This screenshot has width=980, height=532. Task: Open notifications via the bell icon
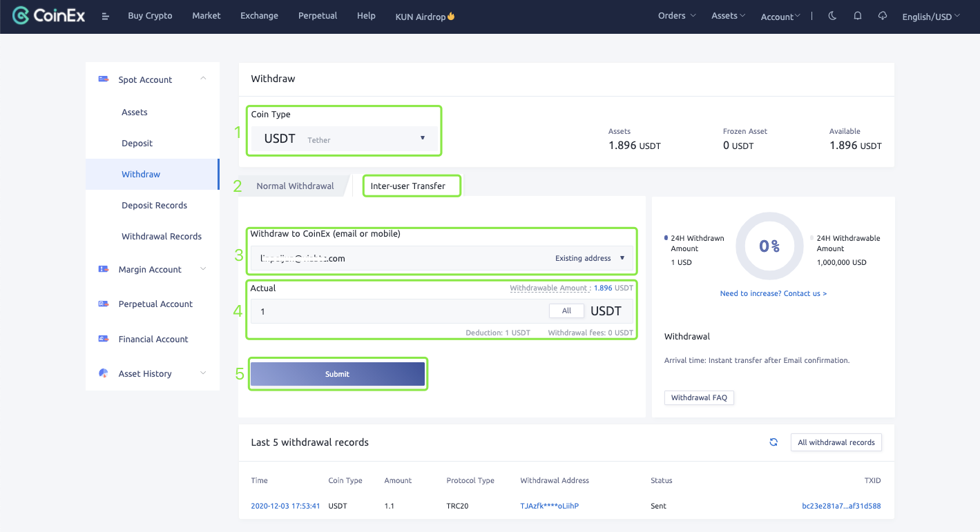point(858,16)
